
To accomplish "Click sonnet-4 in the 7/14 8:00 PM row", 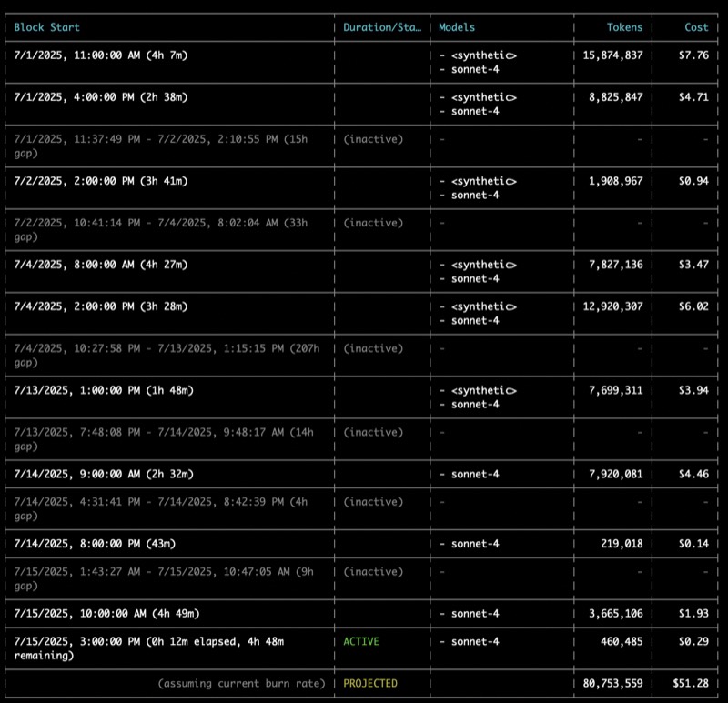I will pos(475,543).
